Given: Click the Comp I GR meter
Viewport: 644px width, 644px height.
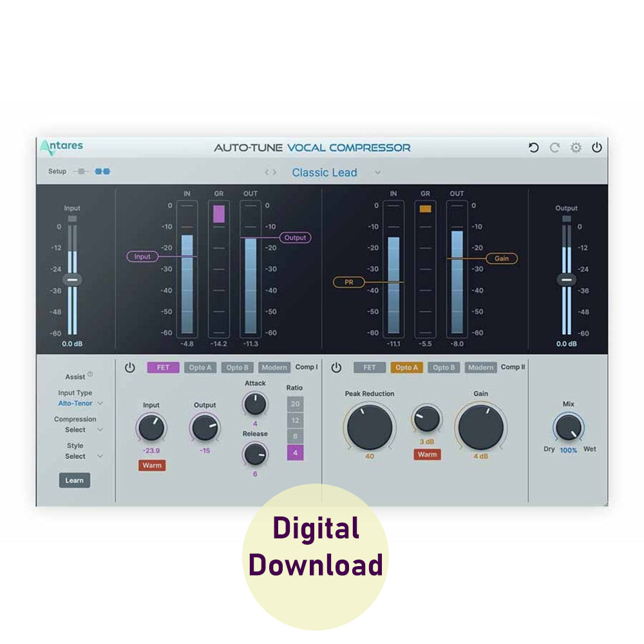Looking at the screenshot, I should [219, 269].
